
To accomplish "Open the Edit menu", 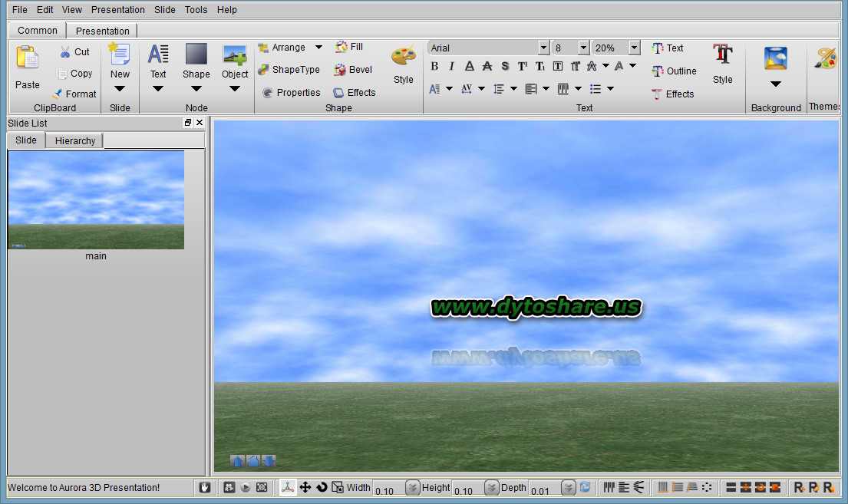I will (45, 10).
